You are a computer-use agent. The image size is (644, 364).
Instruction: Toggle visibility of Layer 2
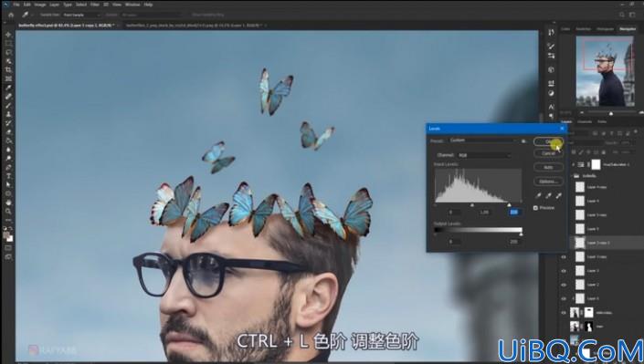point(564,285)
